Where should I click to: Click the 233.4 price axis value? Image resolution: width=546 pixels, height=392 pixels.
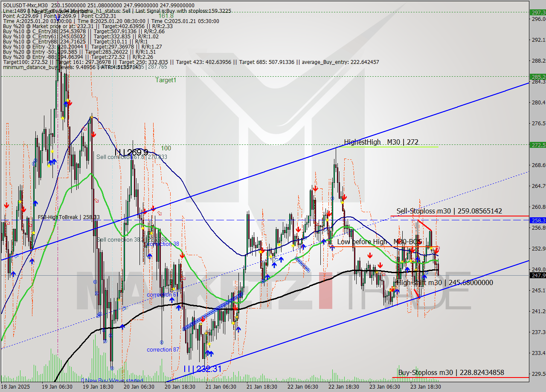pos(538,353)
